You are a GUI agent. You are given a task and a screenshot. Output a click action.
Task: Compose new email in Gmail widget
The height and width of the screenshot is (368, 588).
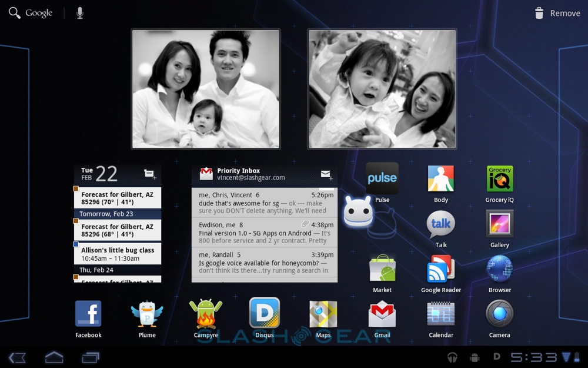[326, 174]
